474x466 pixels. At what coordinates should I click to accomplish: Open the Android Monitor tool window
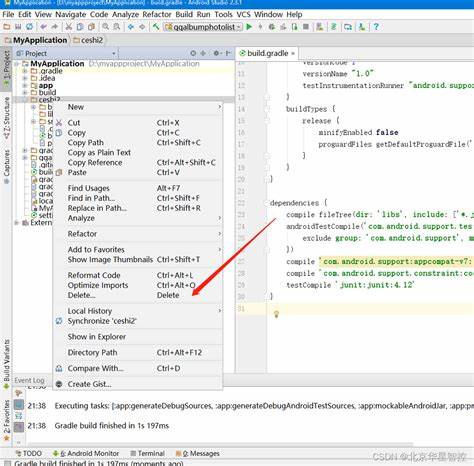(86, 454)
